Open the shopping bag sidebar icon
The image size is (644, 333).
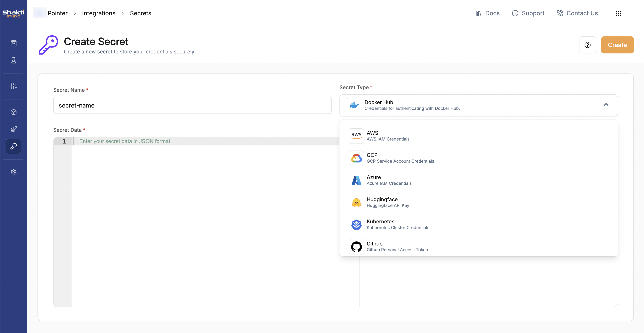coord(13,43)
